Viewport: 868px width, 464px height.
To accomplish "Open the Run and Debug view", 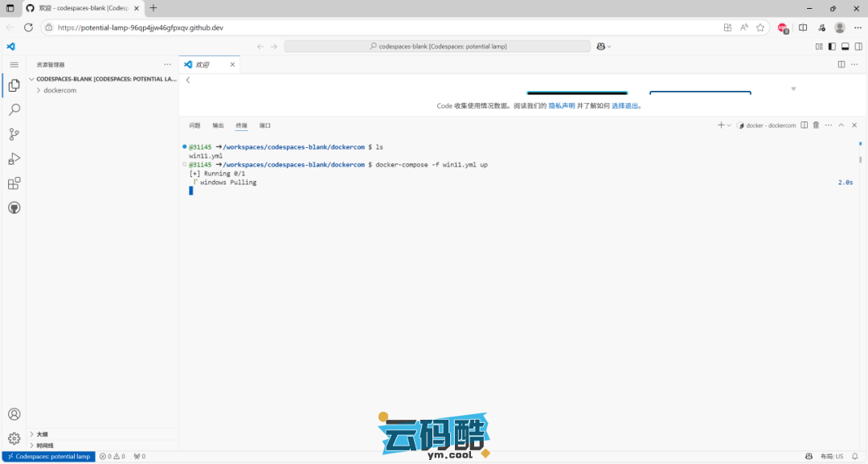I will click(14, 159).
